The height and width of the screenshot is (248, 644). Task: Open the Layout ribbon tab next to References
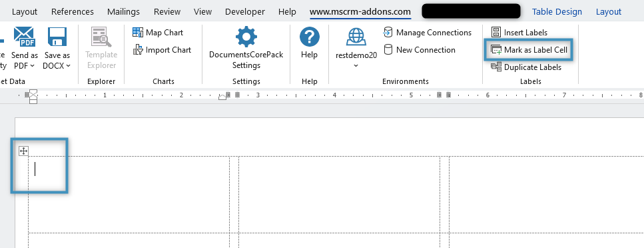point(25,11)
